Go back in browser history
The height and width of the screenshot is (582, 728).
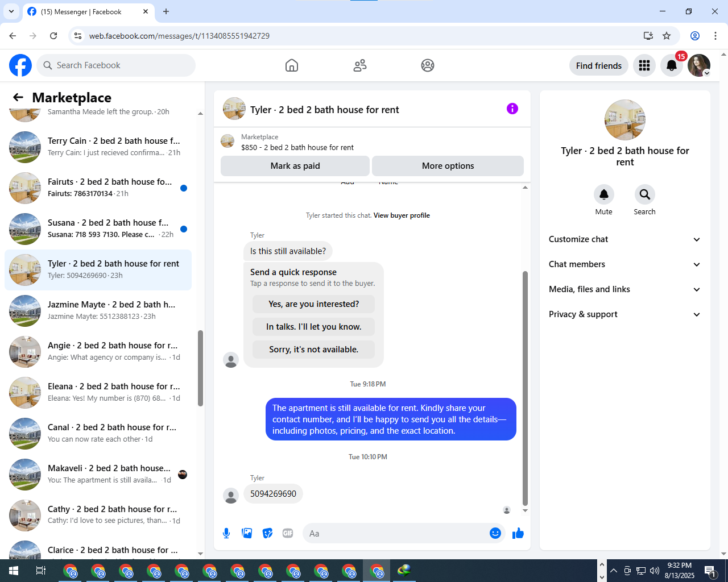13,36
